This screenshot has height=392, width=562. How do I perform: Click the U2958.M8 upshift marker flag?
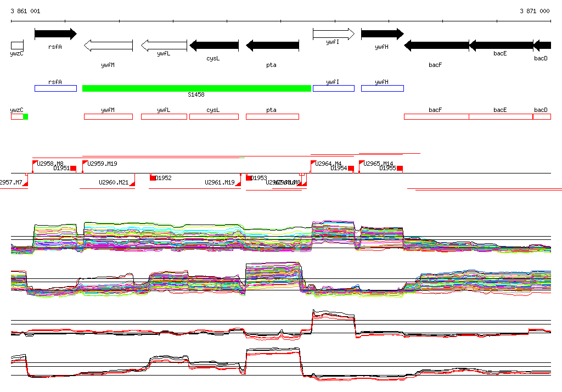point(35,163)
